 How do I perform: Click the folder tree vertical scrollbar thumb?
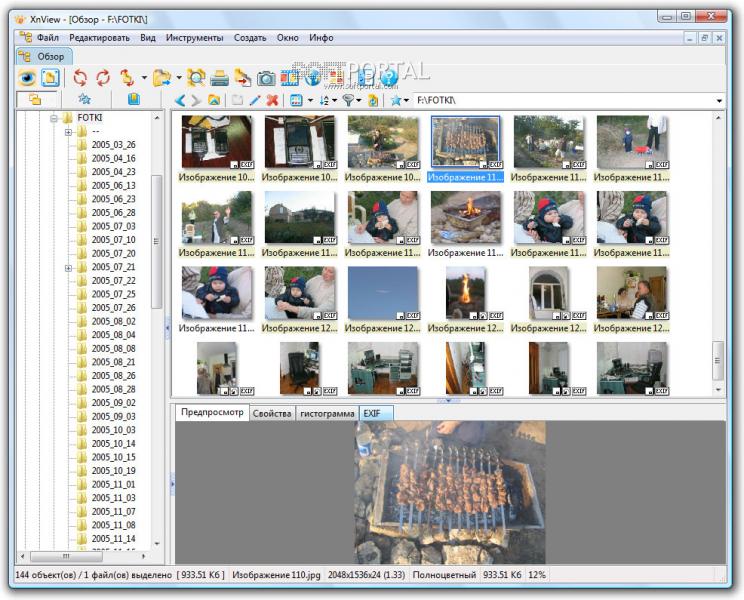pos(156,241)
